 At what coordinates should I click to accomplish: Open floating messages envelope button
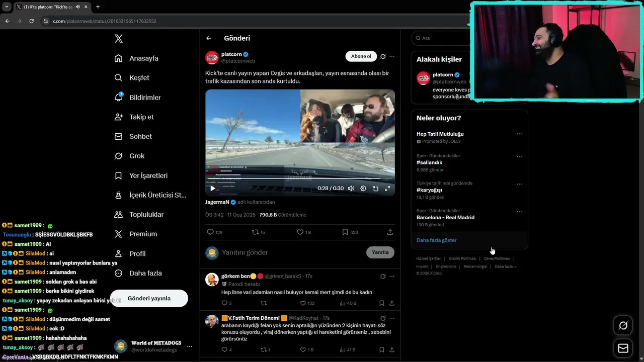[x=623, y=348]
